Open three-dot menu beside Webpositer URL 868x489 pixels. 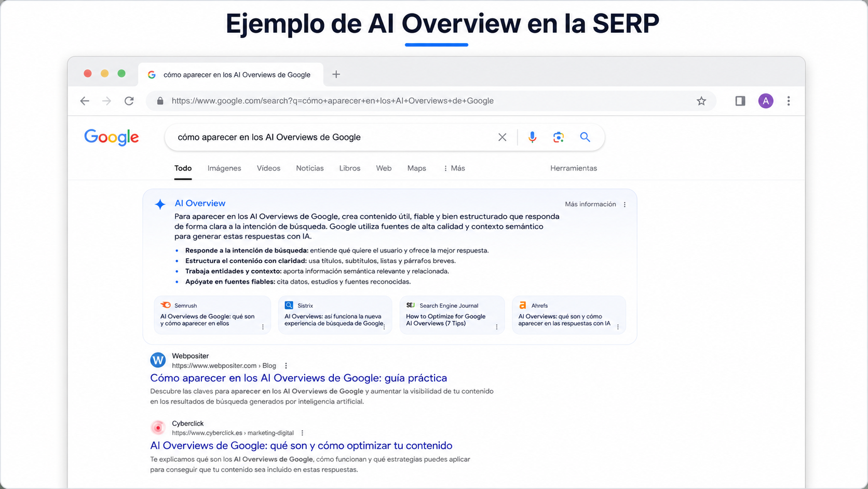[286, 366]
